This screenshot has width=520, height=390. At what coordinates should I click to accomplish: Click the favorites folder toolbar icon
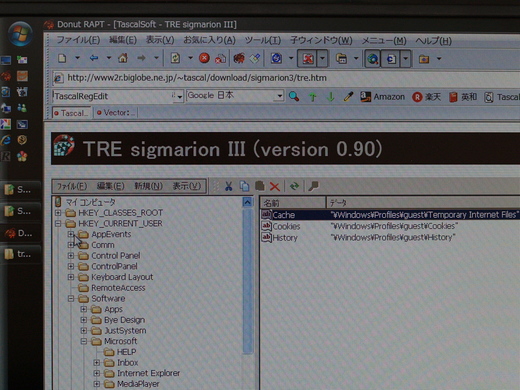click(x=424, y=59)
